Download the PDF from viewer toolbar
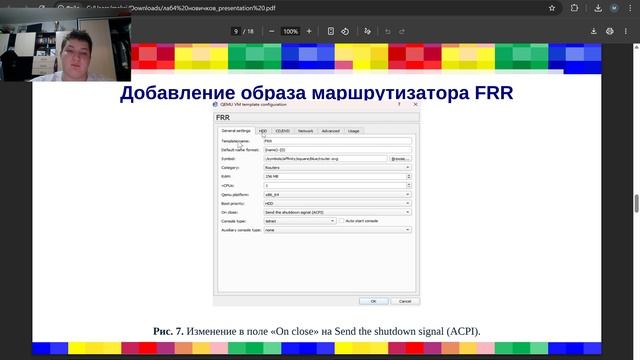The width and height of the screenshot is (640, 360). (x=593, y=31)
